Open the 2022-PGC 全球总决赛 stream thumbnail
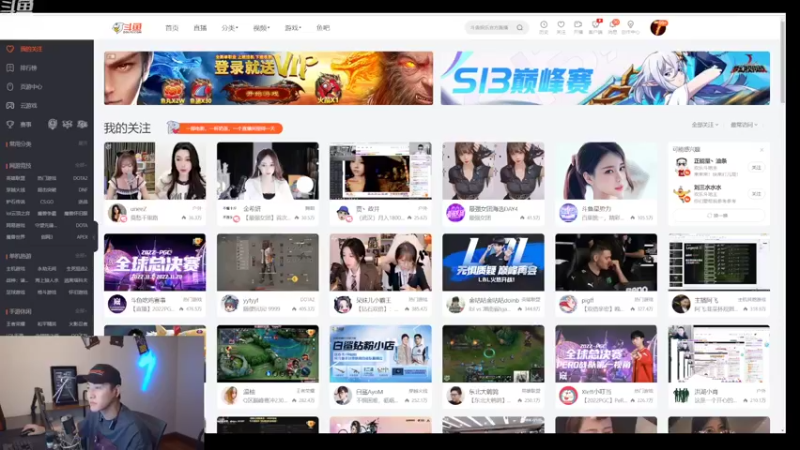Image resolution: width=800 pixels, height=450 pixels. (x=155, y=262)
